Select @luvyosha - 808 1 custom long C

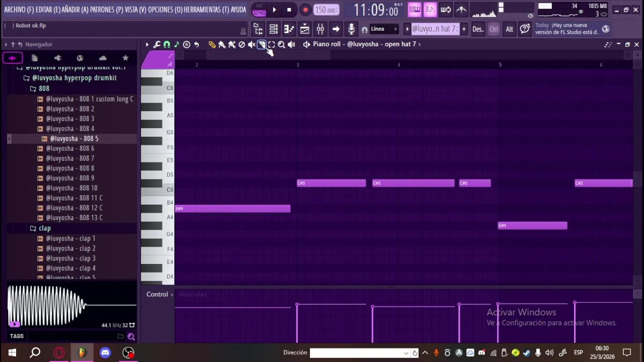tap(90, 99)
